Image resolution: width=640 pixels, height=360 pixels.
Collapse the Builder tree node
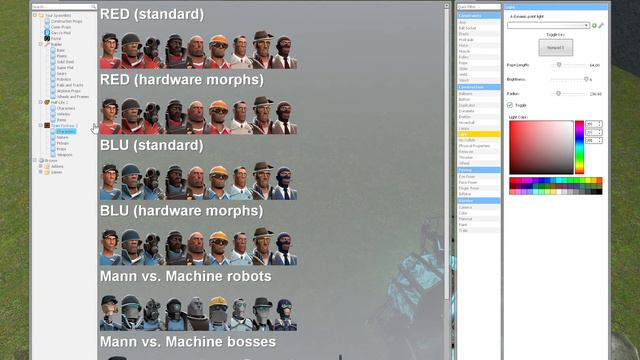[41, 44]
